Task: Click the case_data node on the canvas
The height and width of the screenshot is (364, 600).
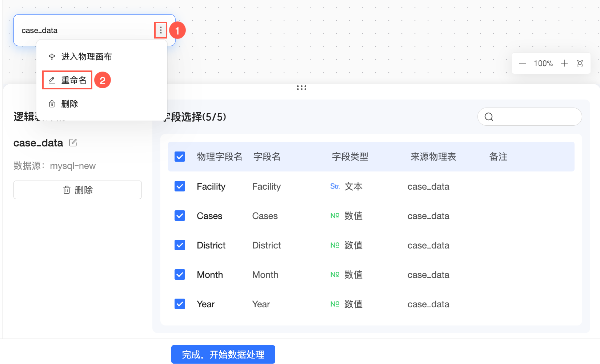Action: click(x=95, y=30)
